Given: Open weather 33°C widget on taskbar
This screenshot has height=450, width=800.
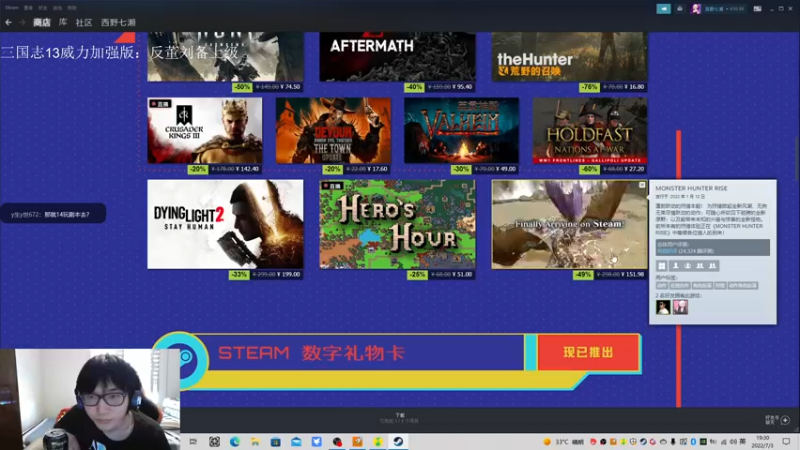Looking at the screenshot, I should coord(563,442).
